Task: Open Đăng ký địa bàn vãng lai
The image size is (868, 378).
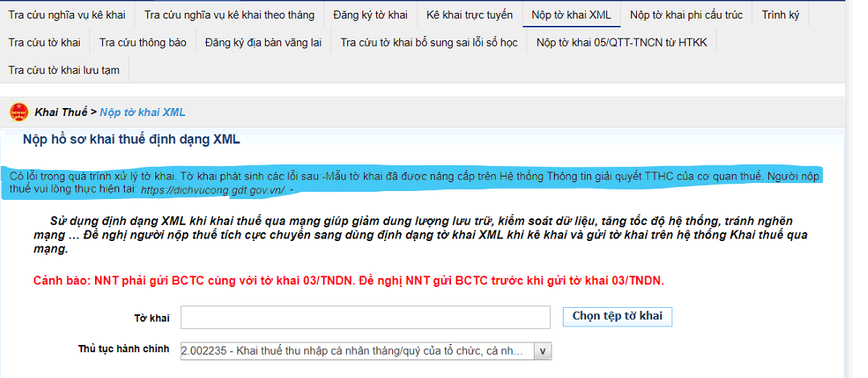Action: click(262, 42)
